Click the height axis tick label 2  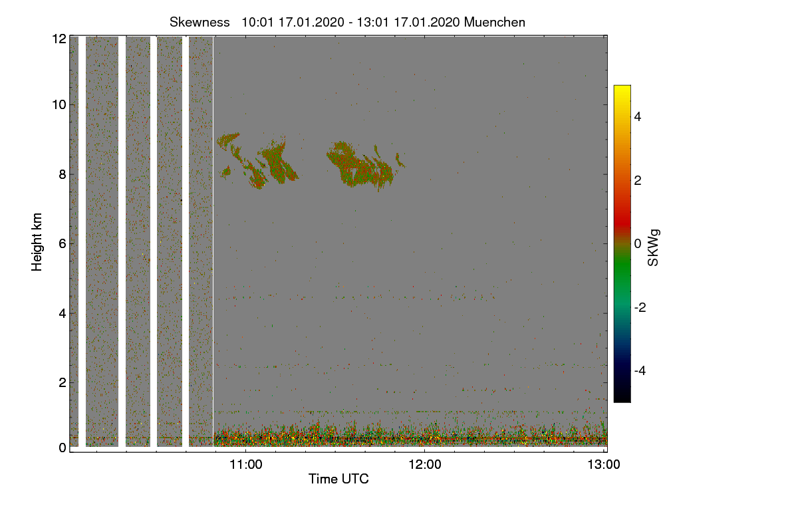[x=63, y=382]
